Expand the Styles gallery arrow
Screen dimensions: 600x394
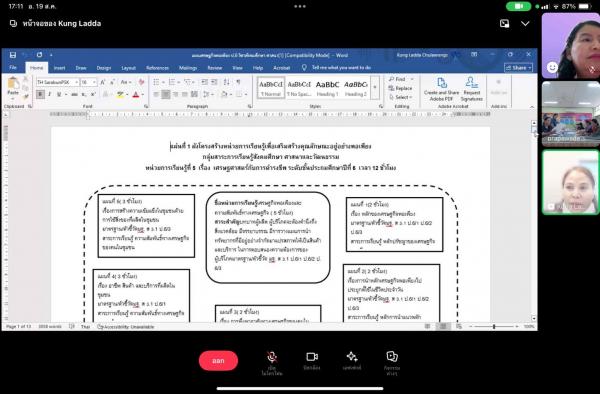click(x=375, y=88)
